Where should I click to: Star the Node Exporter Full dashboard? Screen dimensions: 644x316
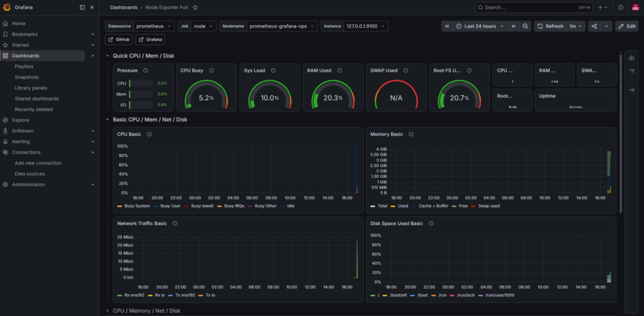click(195, 8)
